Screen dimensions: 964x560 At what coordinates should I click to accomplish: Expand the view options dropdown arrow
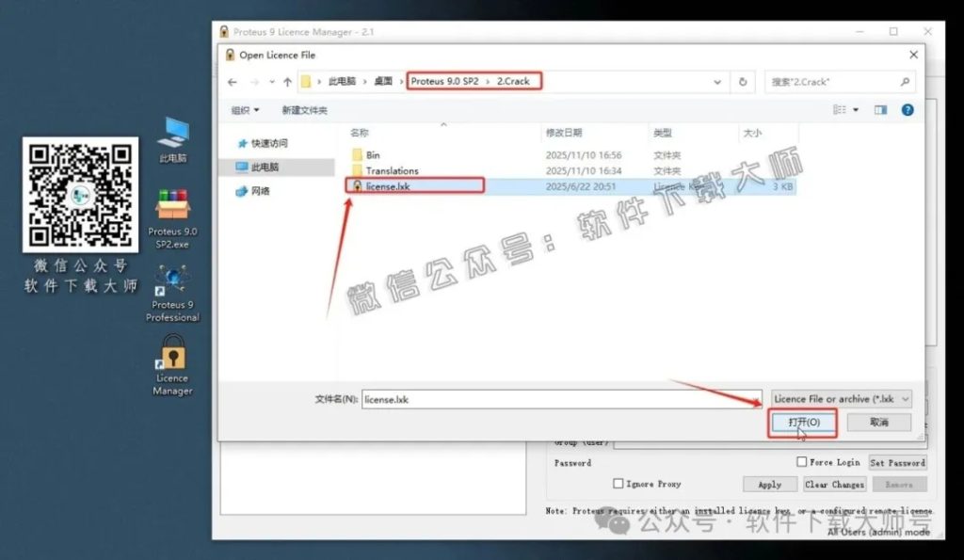(855, 110)
